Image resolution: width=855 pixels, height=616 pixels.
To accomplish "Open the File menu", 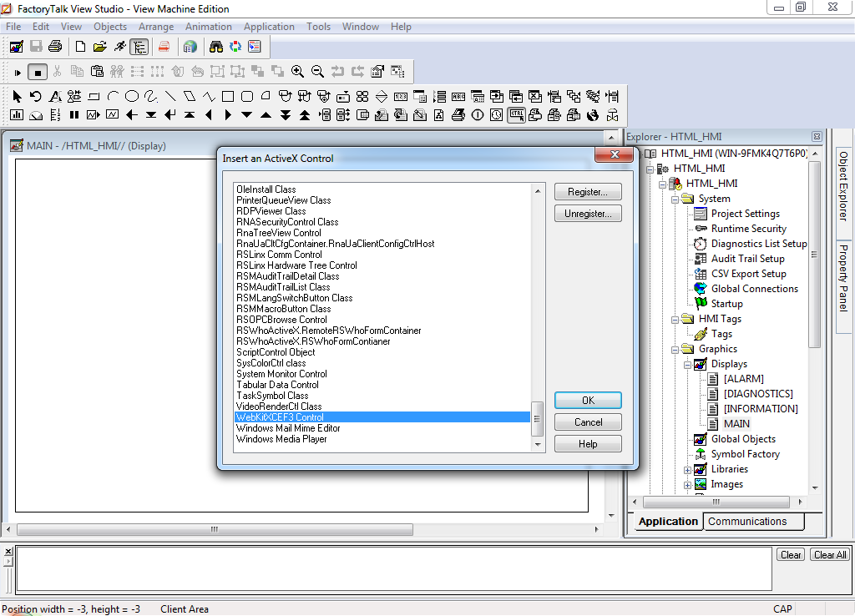I will click(x=13, y=27).
